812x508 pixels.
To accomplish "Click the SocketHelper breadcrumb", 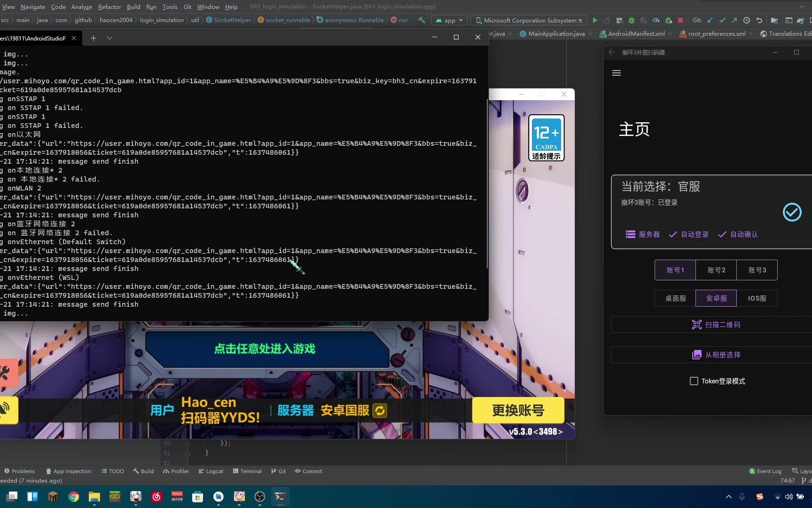I will (x=228, y=20).
